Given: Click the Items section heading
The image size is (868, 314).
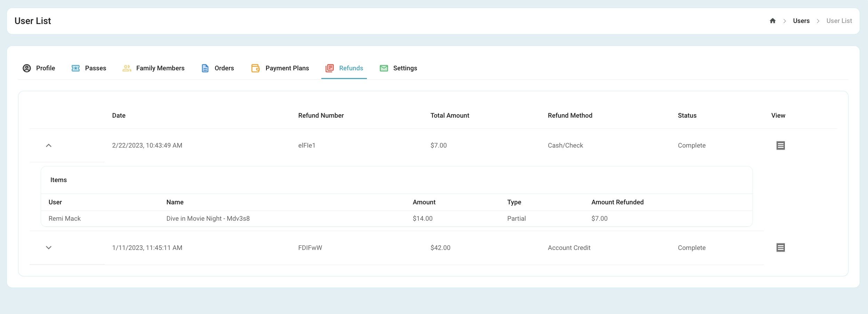Looking at the screenshot, I should (x=58, y=180).
